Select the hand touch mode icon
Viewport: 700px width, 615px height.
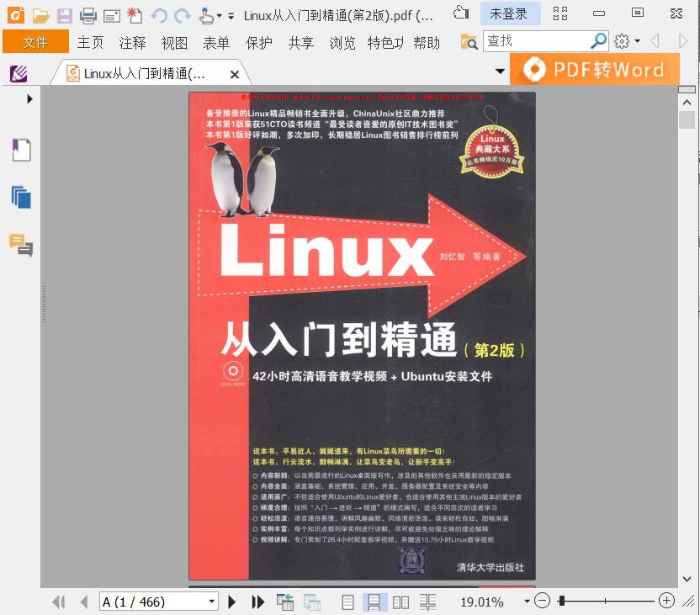(x=206, y=16)
